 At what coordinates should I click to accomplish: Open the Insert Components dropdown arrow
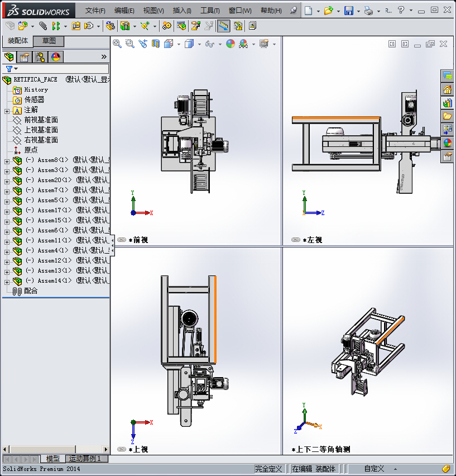click(32, 26)
